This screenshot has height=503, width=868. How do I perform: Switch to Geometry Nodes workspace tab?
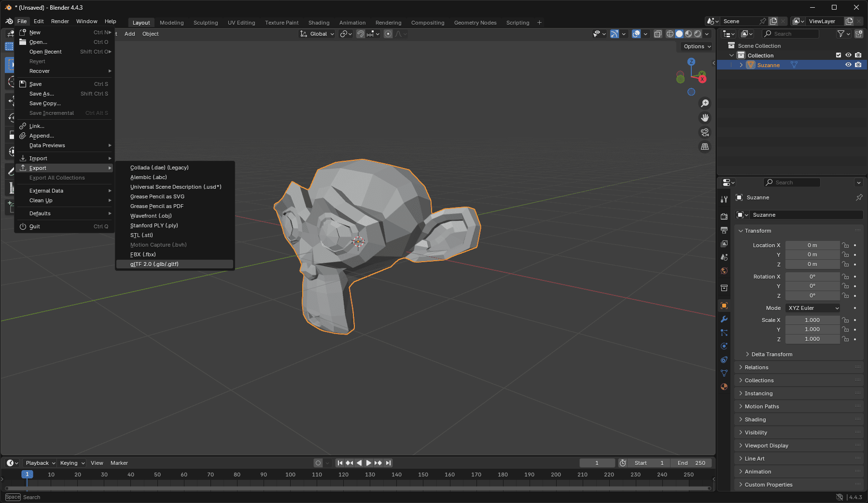pyautogui.click(x=475, y=23)
